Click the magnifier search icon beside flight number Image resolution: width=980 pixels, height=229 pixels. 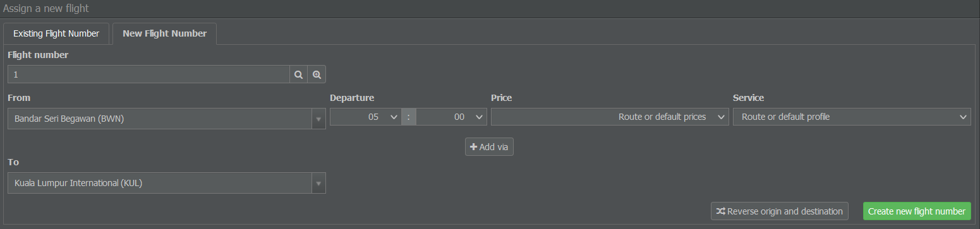click(x=299, y=74)
